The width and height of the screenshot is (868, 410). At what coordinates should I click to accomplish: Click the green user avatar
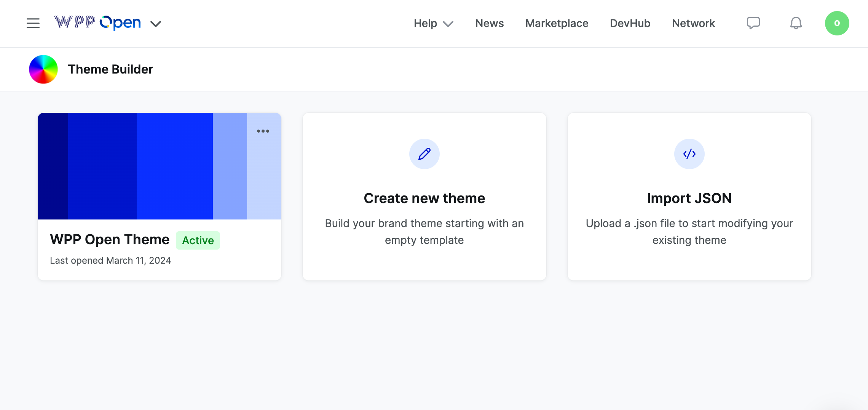click(x=836, y=23)
